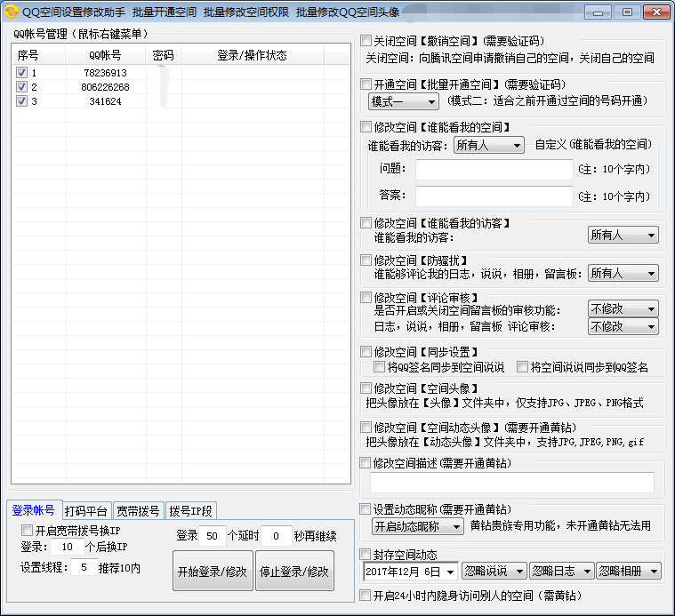Enable 修改空间【评论审核】 checkbox
This screenshot has height=616, width=675.
click(366, 297)
